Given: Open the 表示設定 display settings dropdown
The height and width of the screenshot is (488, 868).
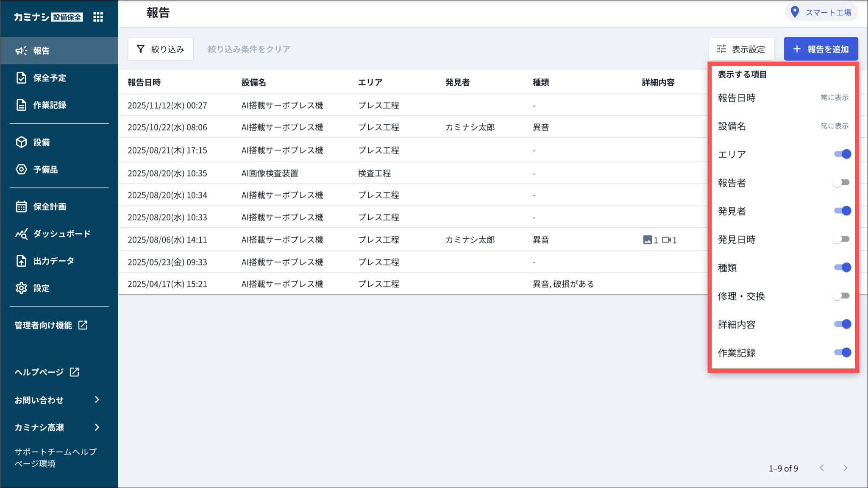Looking at the screenshot, I should (741, 49).
